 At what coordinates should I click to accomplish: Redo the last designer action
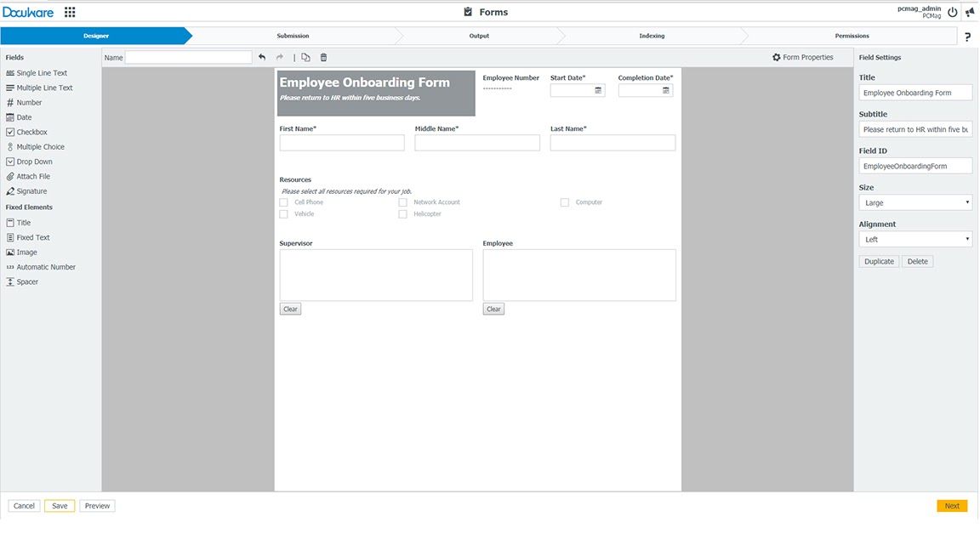point(279,58)
